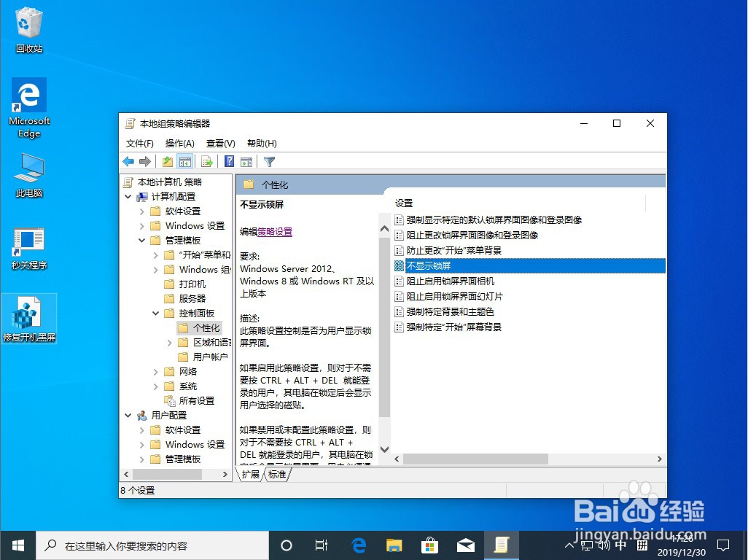
Task: Switch to the 扩展 tab
Action: click(x=251, y=474)
